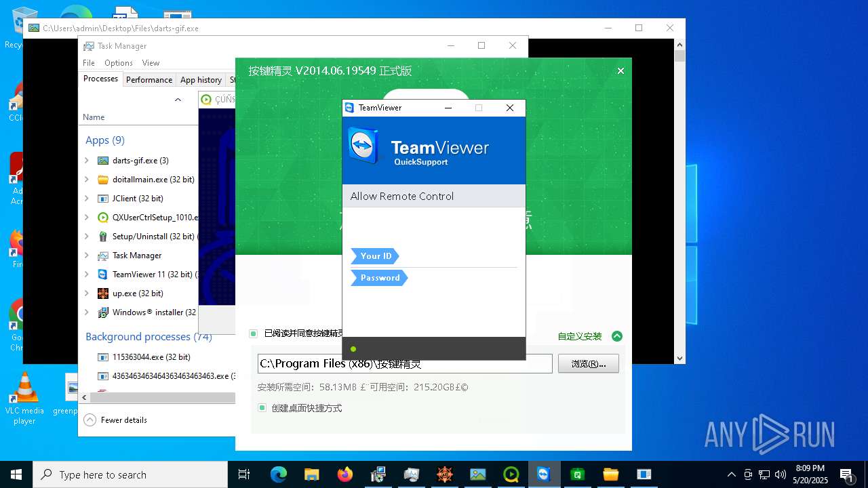Click Windows installer process icon in Task Manager
868x488 pixels.
pos(103,312)
